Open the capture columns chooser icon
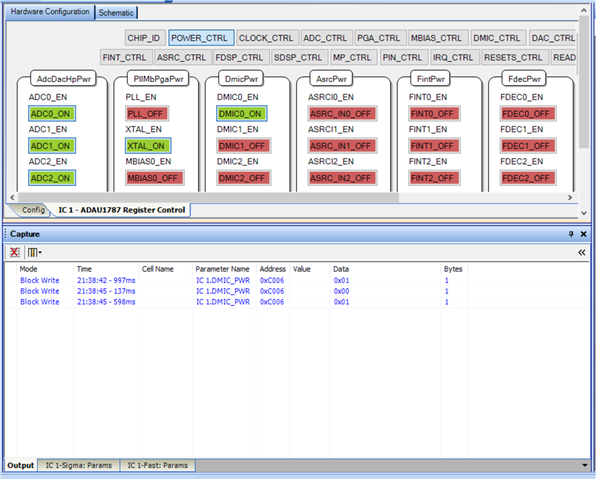The width and height of the screenshot is (596, 479). (x=35, y=252)
